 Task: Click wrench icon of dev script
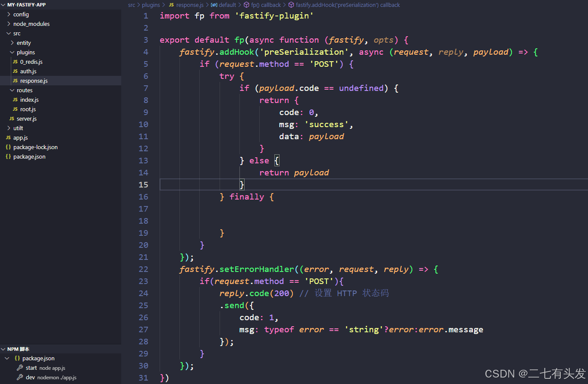20,377
